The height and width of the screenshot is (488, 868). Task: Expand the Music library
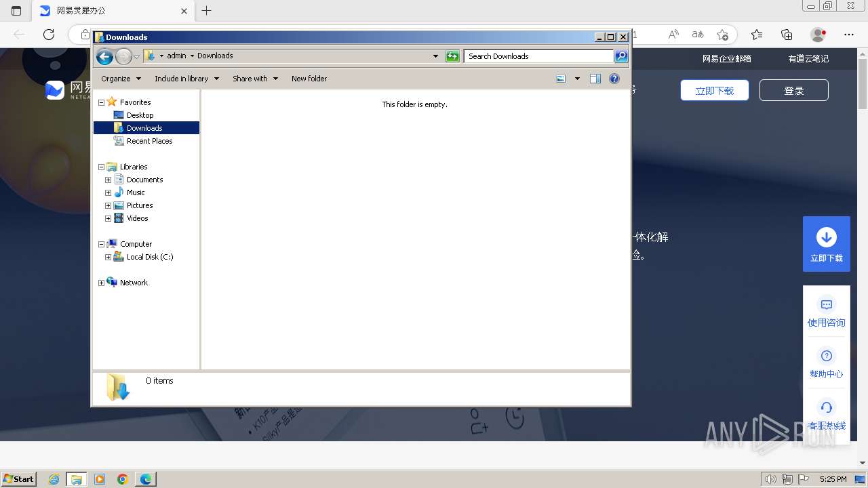pos(108,192)
